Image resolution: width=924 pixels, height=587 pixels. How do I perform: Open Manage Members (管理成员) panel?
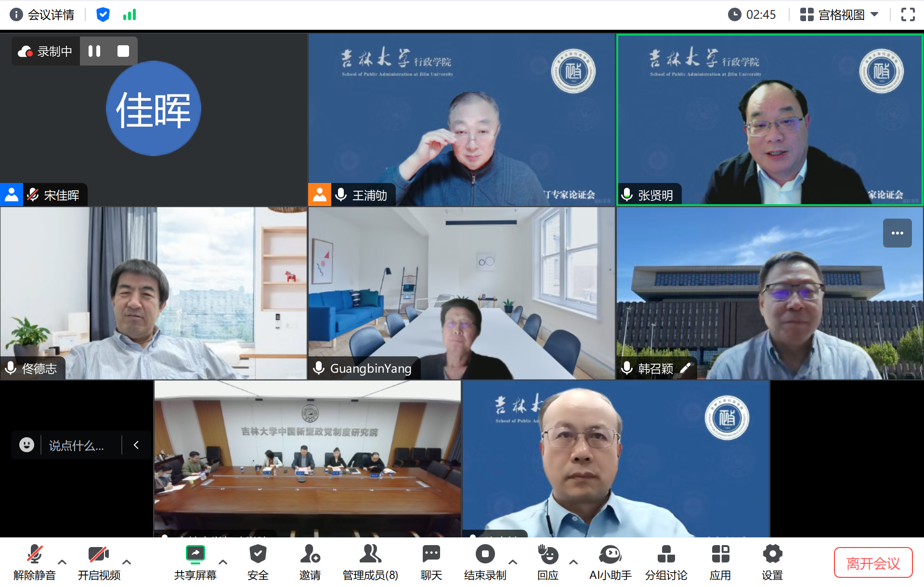click(x=370, y=555)
